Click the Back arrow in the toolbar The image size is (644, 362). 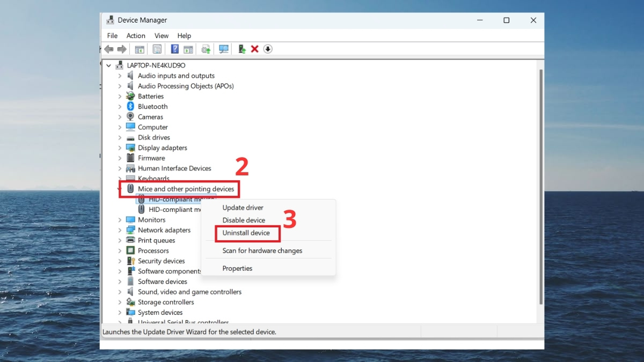(x=109, y=49)
